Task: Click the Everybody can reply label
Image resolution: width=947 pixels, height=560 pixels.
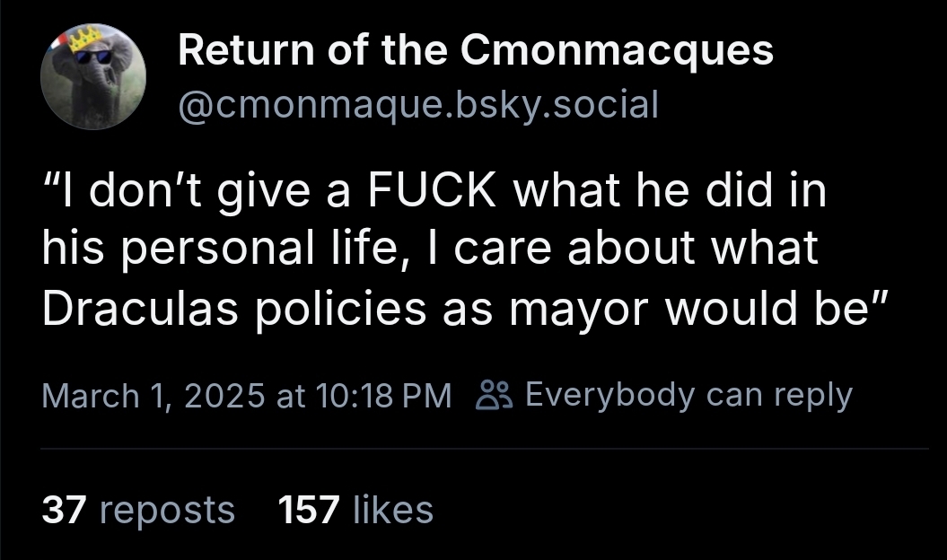Action: coord(688,395)
